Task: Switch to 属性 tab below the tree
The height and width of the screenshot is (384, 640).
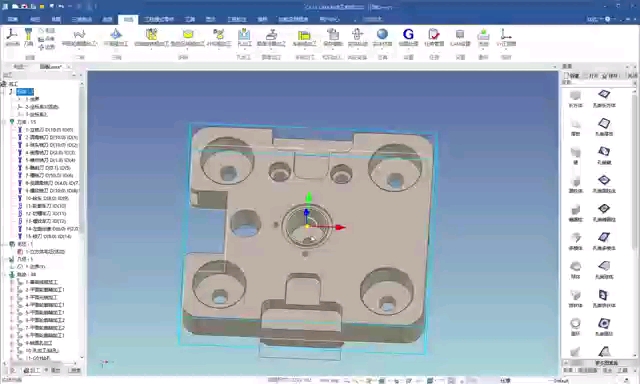Action: coord(54,370)
